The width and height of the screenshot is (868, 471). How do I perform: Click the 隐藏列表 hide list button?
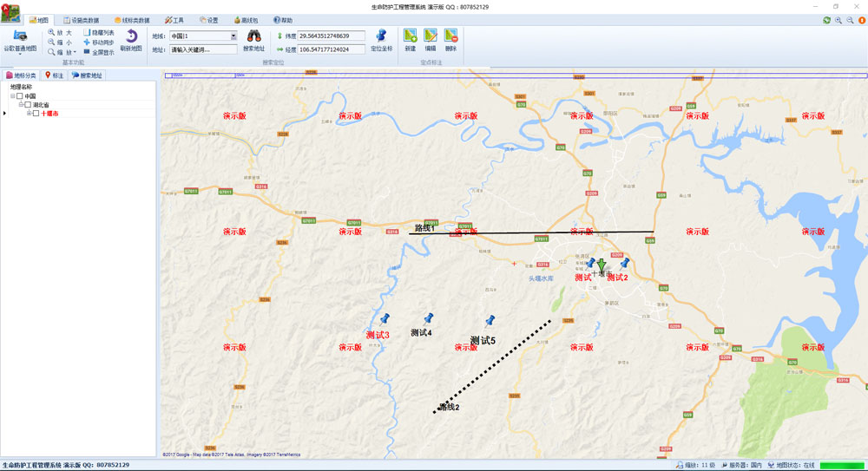(x=98, y=32)
